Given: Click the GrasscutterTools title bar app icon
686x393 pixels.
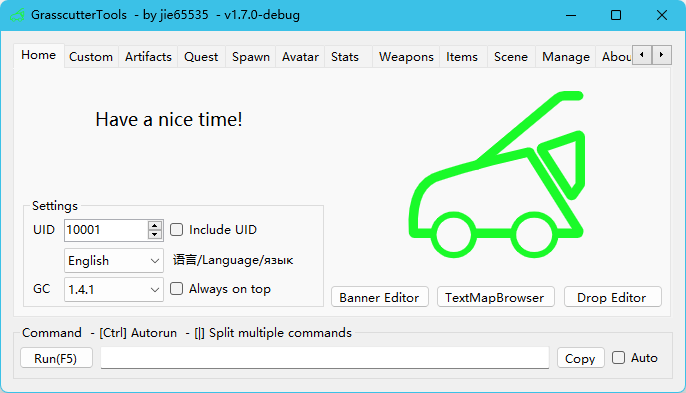Looking at the screenshot, I should (x=18, y=15).
